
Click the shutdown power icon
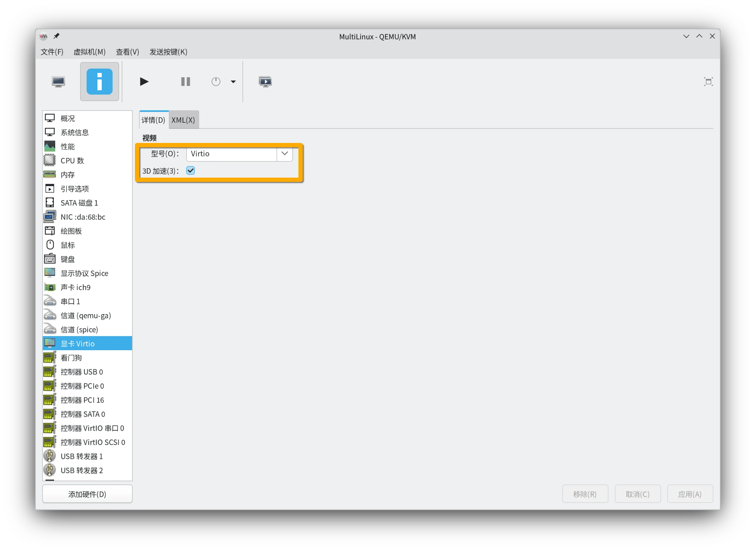click(216, 82)
